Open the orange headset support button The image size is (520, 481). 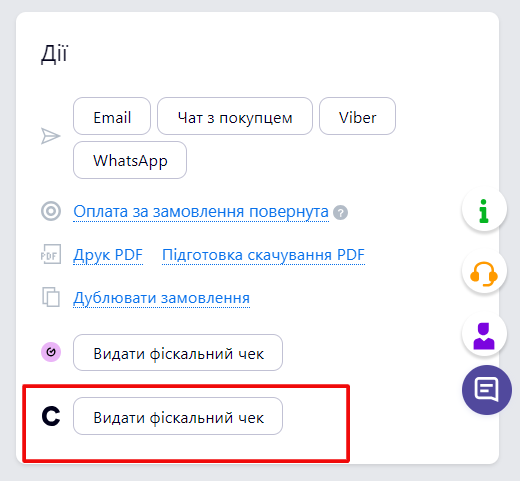click(x=484, y=271)
